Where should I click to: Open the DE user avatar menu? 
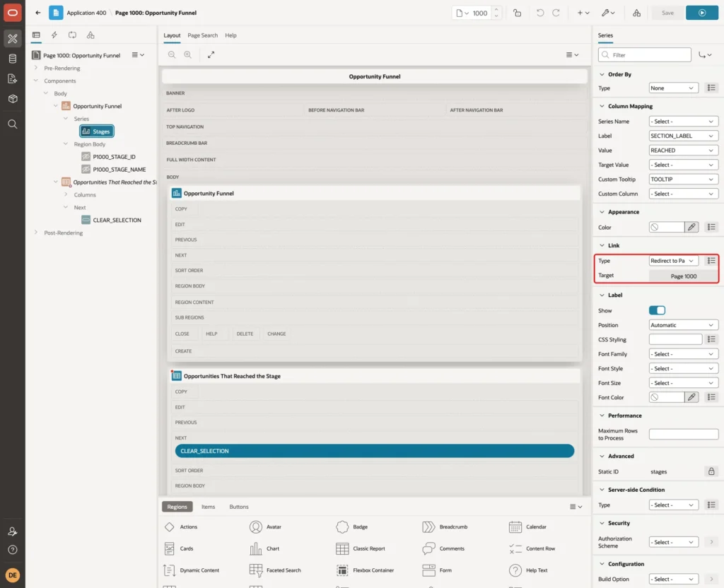pyautogui.click(x=13, y=575)
